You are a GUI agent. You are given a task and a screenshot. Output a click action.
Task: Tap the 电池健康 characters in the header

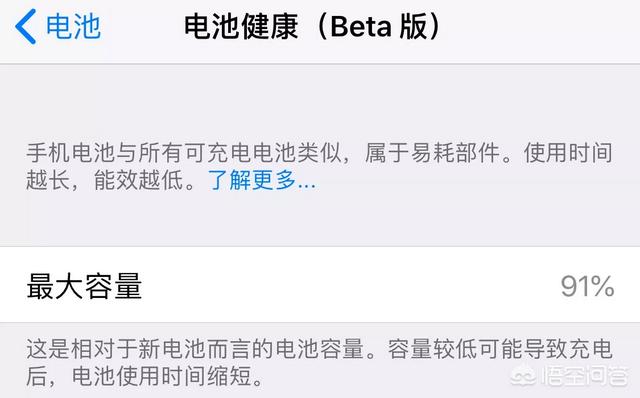pos(241,27)
